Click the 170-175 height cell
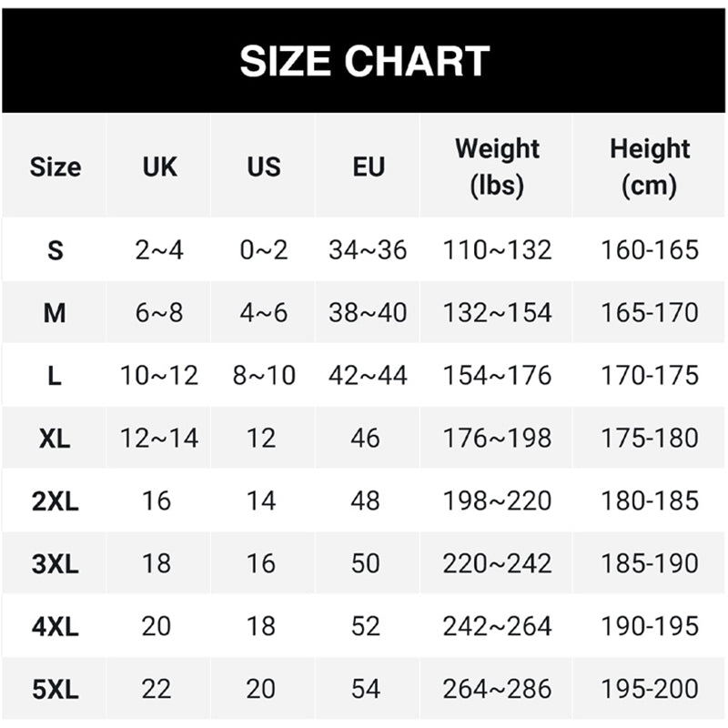 pos(650,376)
